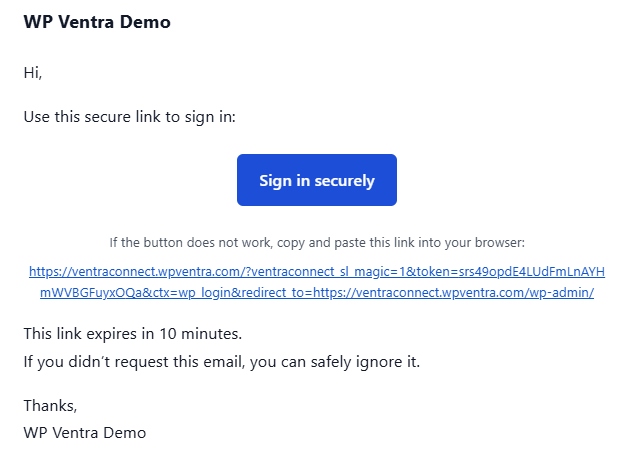Click the Hi, greeting line
Viewport: 630px width, 455px height.
click(33, 73)
